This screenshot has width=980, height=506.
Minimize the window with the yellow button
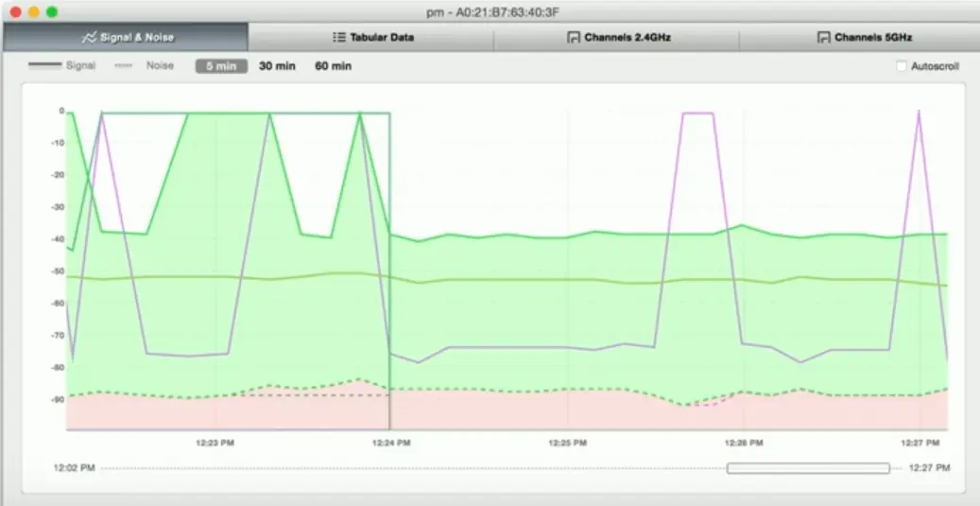[x=33, y=12]
